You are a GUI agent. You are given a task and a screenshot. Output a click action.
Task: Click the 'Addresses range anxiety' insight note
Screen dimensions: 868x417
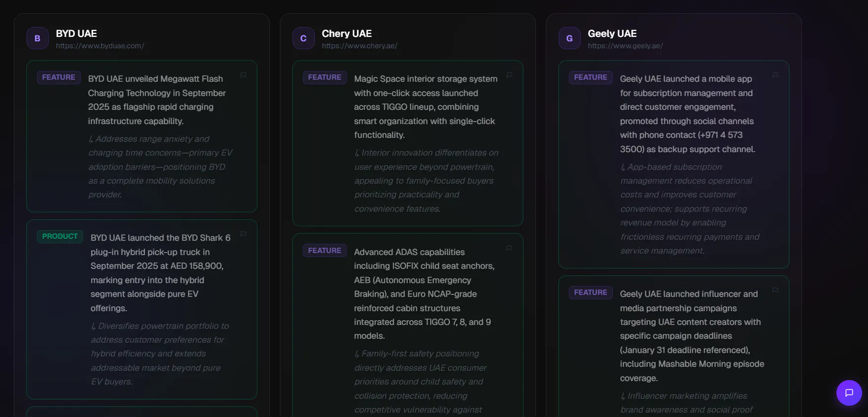click(x=160, y=167)
